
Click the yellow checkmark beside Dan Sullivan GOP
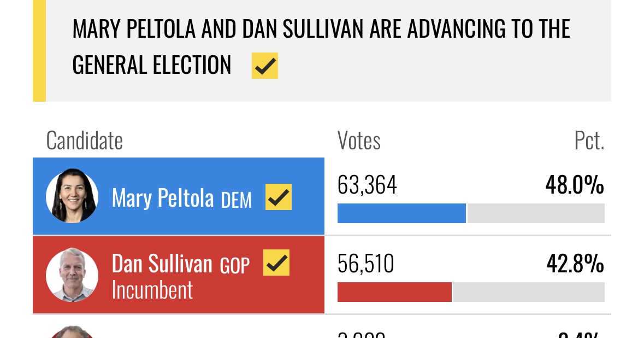(276, 263)
